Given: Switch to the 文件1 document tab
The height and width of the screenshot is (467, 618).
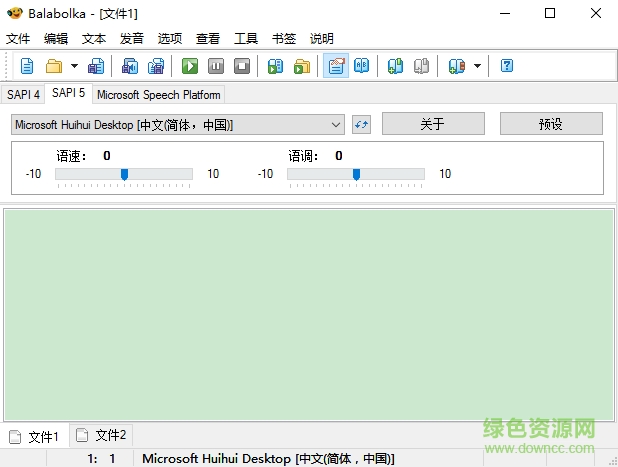Looking at the screenshot, I should point(35,436).
